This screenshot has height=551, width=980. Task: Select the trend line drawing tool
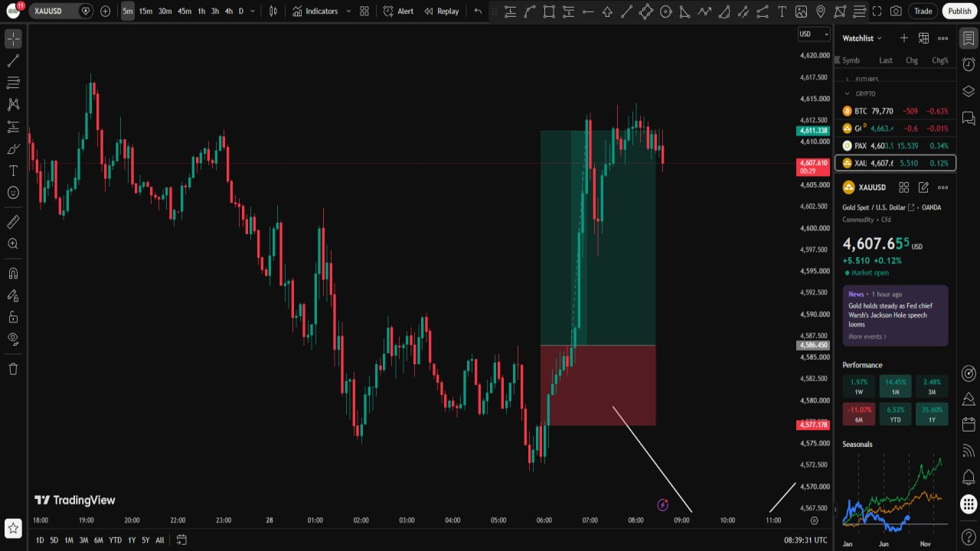pyautogui.click(x=13, y=60)
